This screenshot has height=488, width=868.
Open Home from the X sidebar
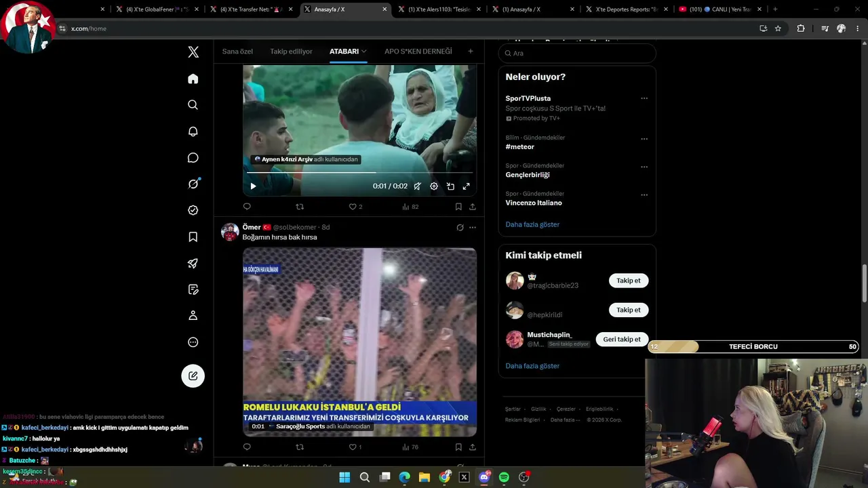pos(193,79)
